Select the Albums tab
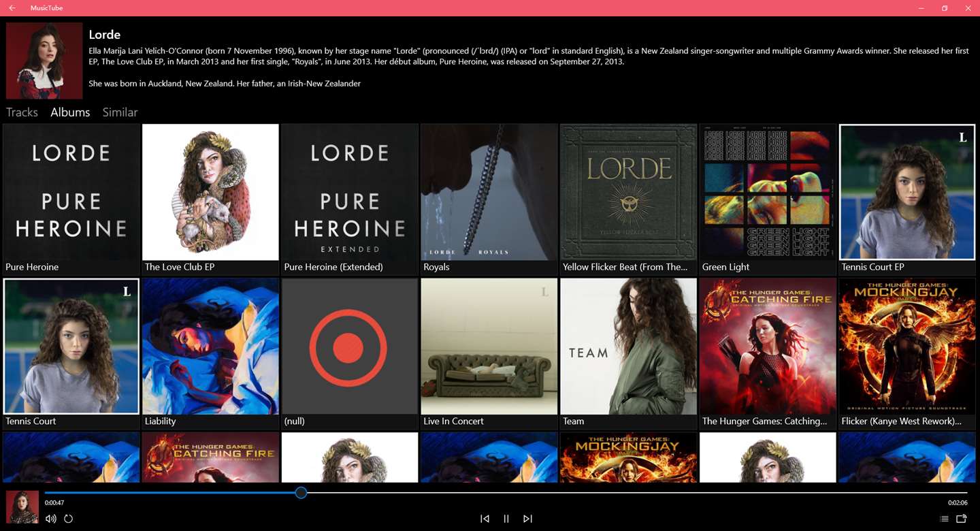The height and width of the screenshot is (531, 980). 70,112
